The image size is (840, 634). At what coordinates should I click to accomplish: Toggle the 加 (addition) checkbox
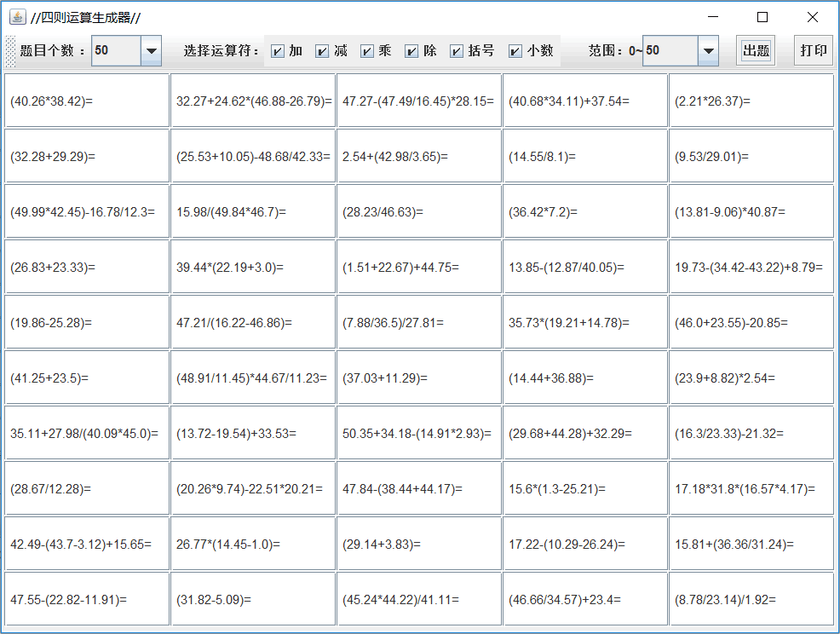click(278, 51)
